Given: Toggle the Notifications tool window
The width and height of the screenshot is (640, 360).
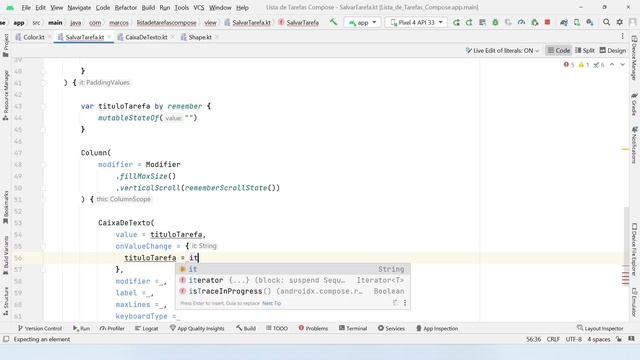Looking at the screenshot, I should click(634, 145).
